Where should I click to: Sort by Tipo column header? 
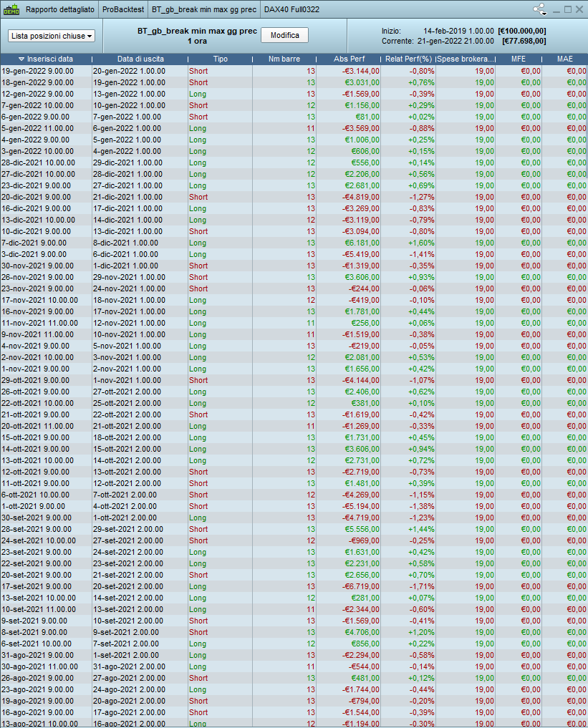point(220,59)
